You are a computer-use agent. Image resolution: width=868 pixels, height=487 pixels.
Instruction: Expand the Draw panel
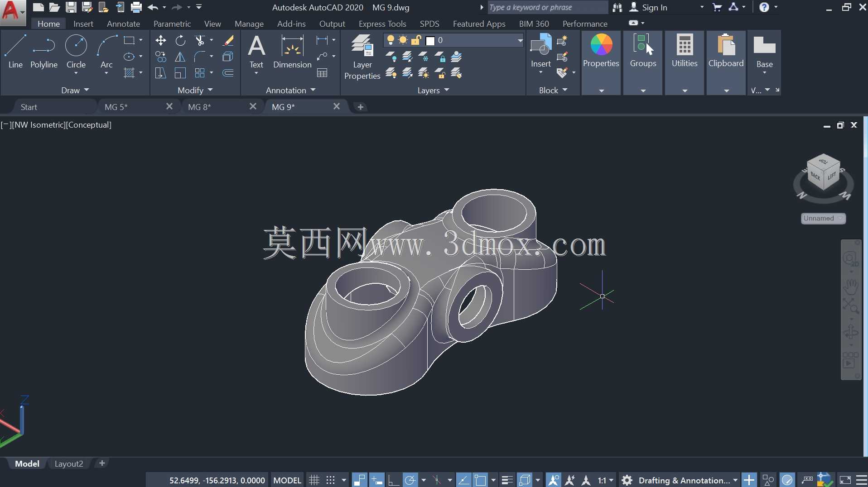tap(75, 90)
